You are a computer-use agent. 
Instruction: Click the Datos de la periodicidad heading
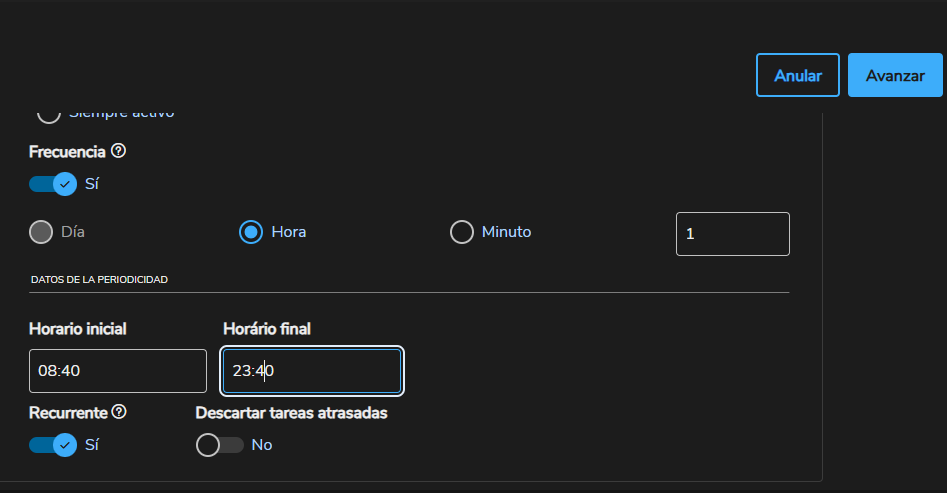point(99,280)
